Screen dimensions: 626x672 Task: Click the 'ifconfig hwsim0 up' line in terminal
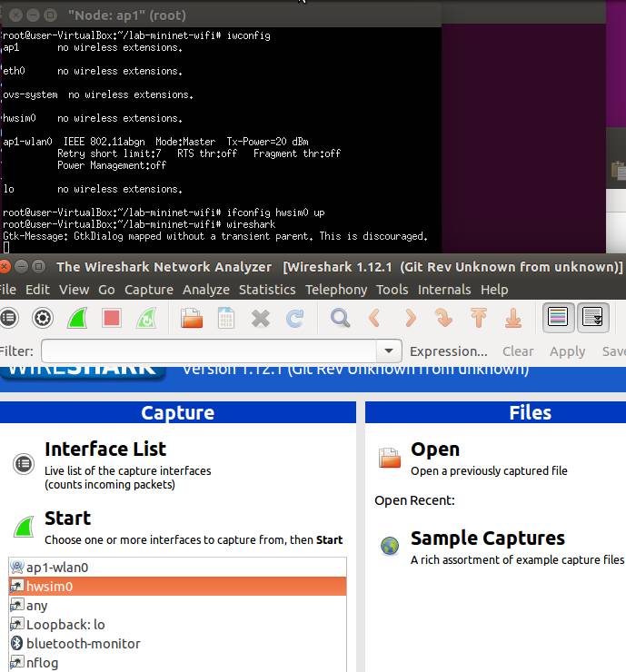click(x=275, y=212)
